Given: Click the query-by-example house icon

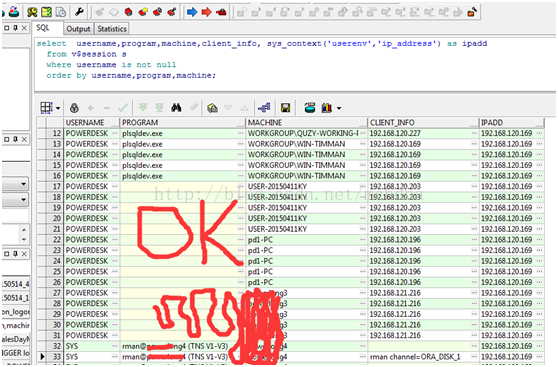Looking at the screenshot, I should [x=212, y=108].
